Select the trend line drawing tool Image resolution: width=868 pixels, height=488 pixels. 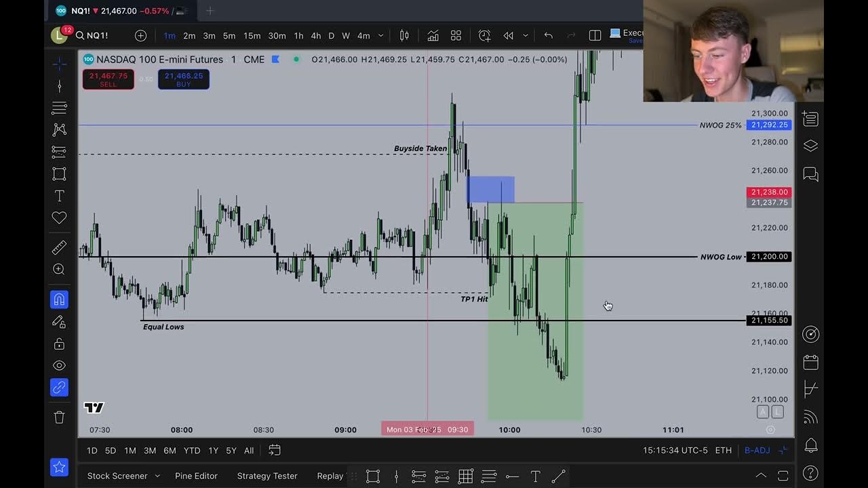59,86
